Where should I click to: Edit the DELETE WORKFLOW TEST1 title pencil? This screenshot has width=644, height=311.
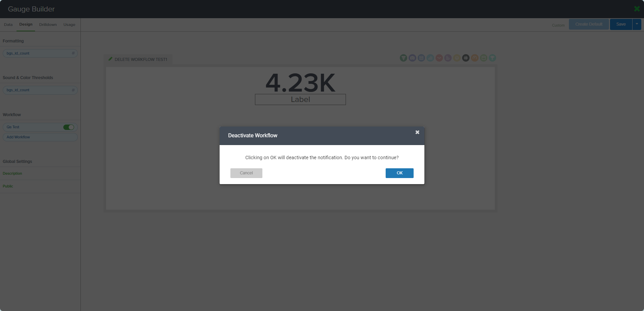[110, 59]
